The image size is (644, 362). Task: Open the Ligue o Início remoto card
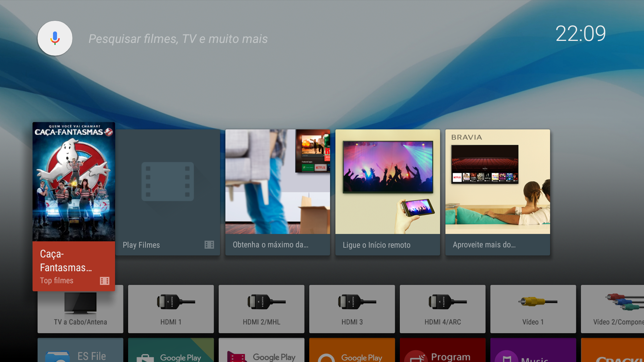coord(387,192)
